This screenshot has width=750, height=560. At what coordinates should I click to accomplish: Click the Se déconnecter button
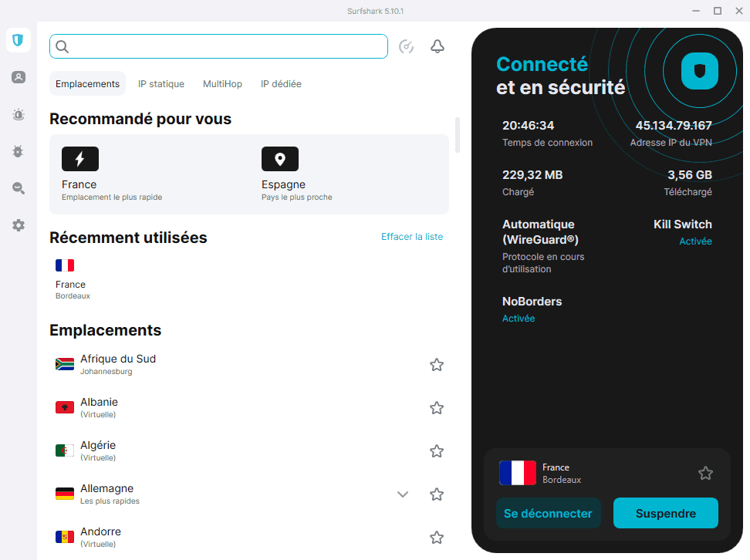(548, 513)
